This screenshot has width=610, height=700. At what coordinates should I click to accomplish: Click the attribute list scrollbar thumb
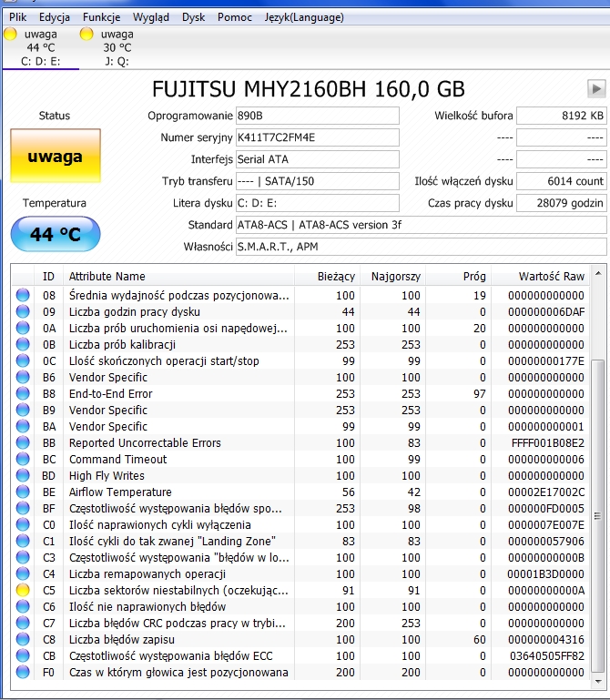pyautogui.click(x=597, y=515)
